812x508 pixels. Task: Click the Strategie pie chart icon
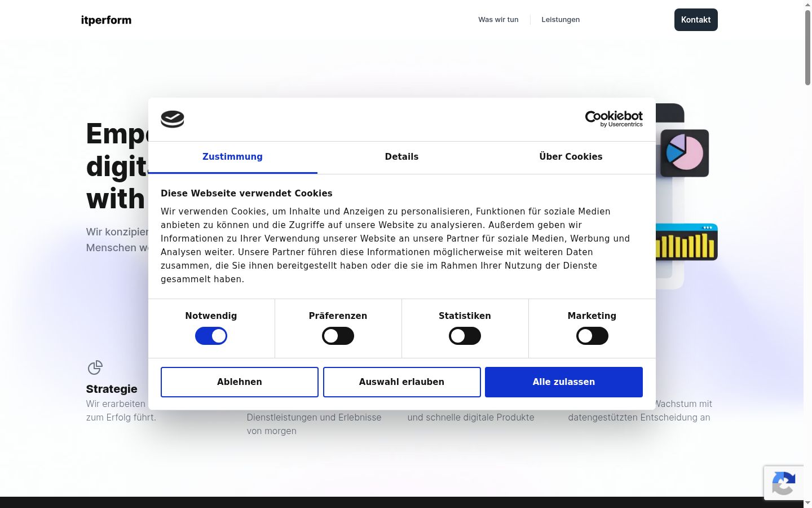point(95,367)
